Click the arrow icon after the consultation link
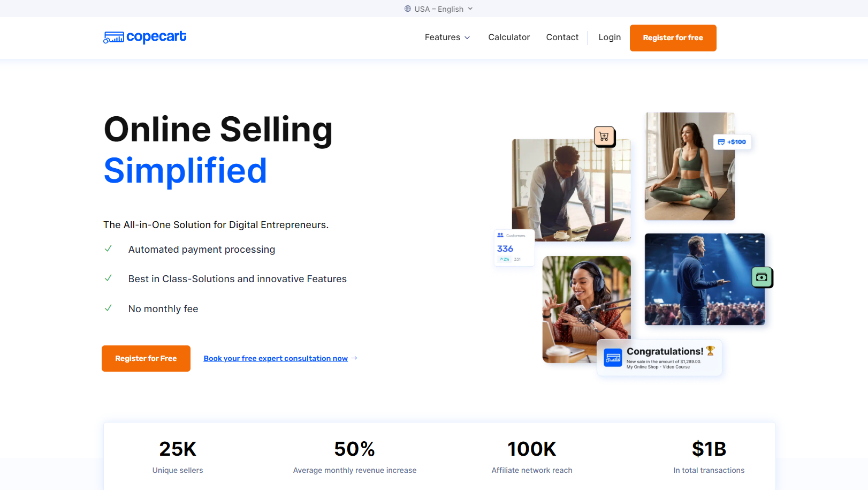The image size is (868, 490). (354, 358)
